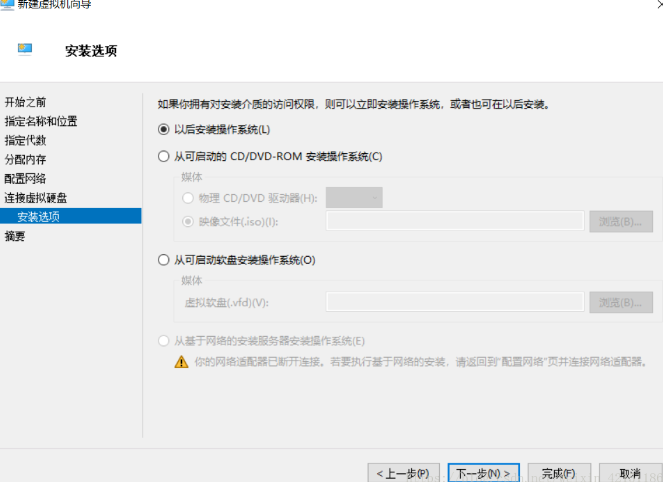
Task: Select 物理 CD/DVD 驱动器 radio button
Action: [188, 198]
